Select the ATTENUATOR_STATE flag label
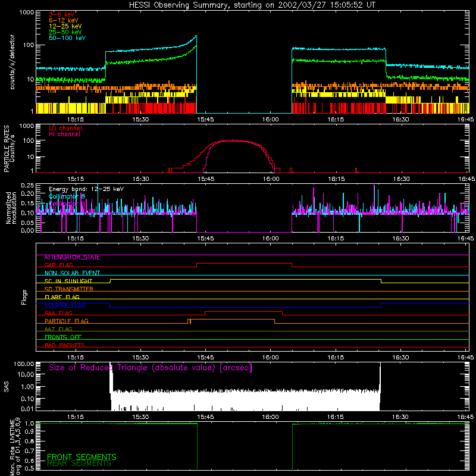 pos(72,257)
